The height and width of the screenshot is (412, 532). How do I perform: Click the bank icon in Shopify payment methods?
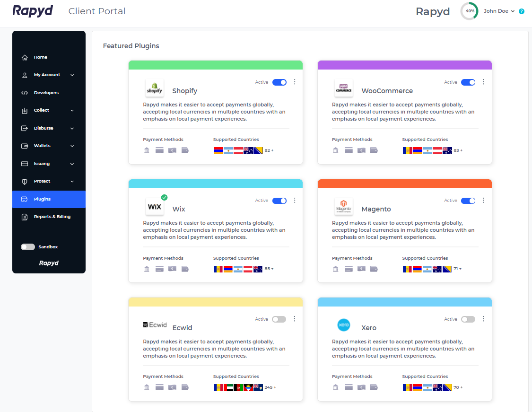[147, 150]
